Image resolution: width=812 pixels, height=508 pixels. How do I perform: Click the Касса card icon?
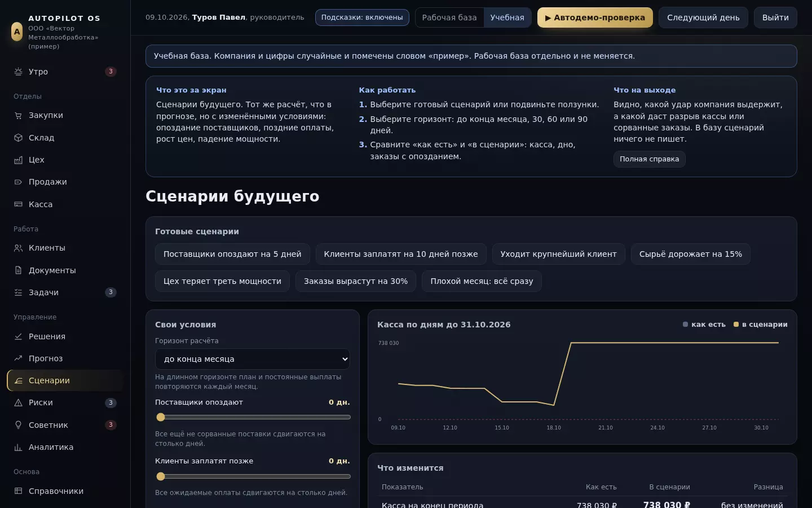pyautogui.click(x=18, y=204)
